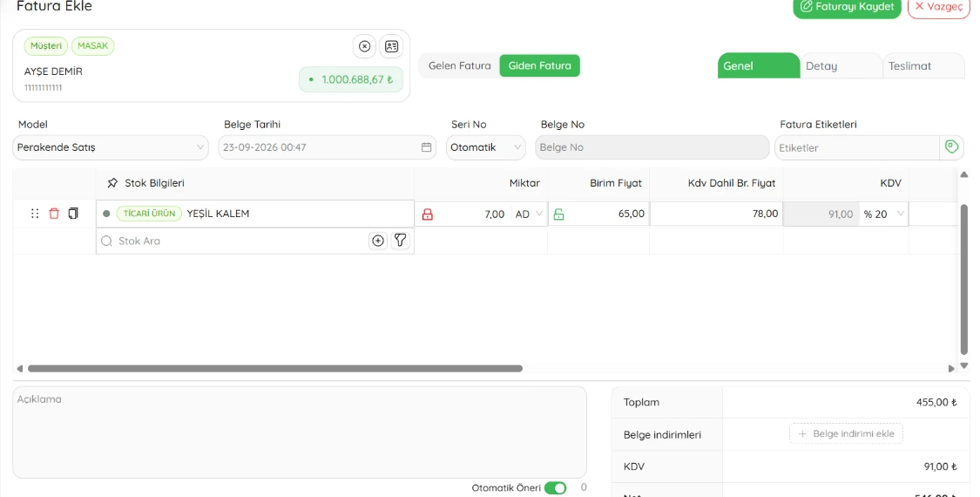Click the TİCARİ ÜRÜN badge
980x497 pixels.
(149, 214)
